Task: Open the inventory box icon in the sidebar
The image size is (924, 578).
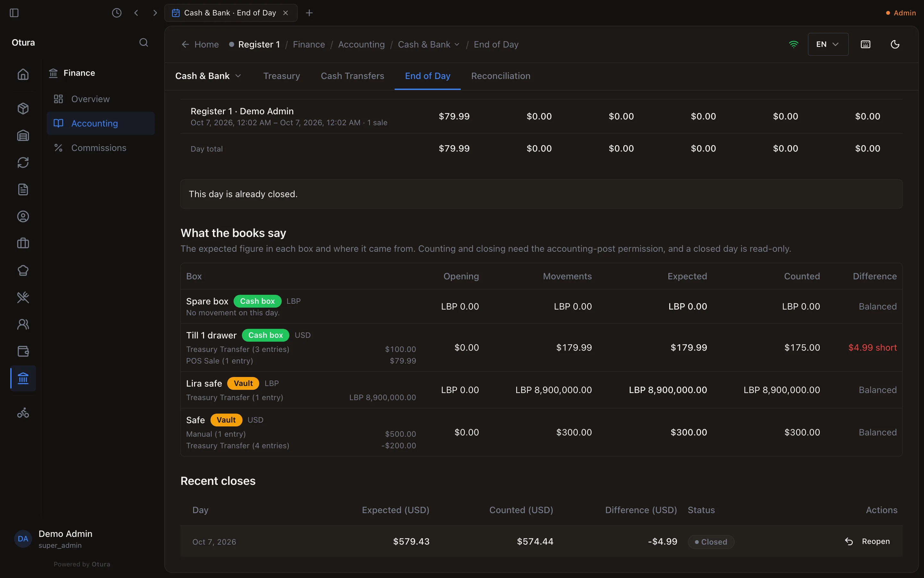Action: (x=23, y=109)
